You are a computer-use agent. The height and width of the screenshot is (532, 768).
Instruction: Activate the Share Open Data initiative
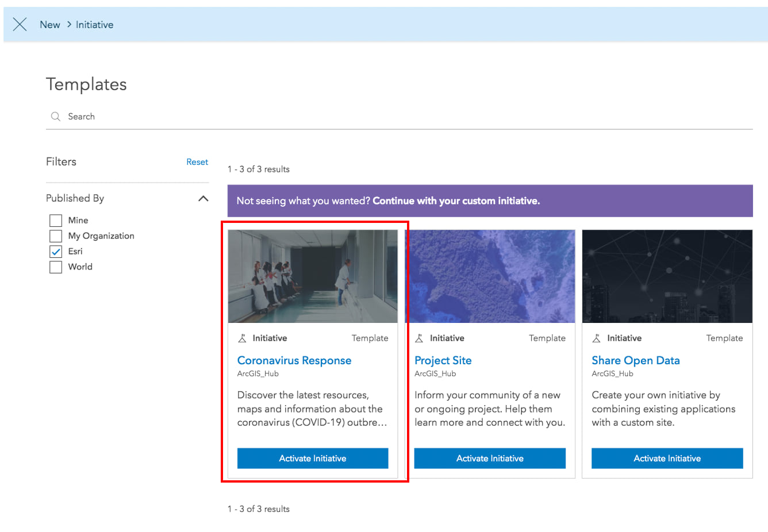click(667, 458)
